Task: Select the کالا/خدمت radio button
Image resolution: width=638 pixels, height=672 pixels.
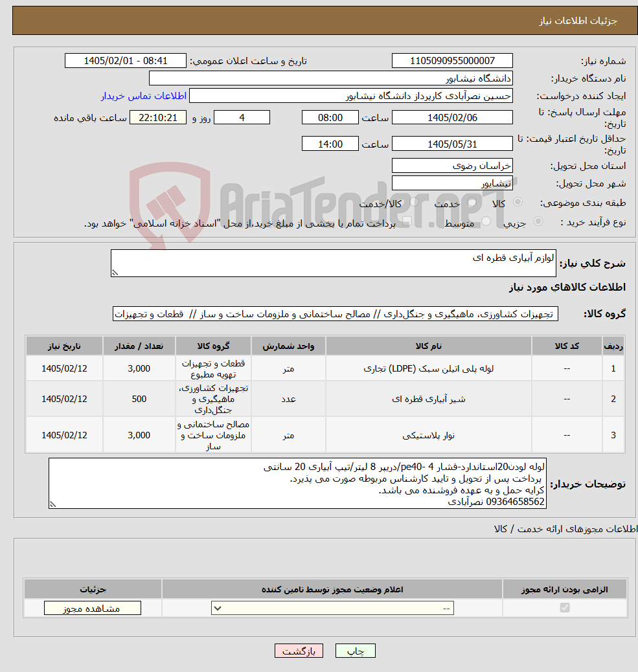Action: point(414,202)
